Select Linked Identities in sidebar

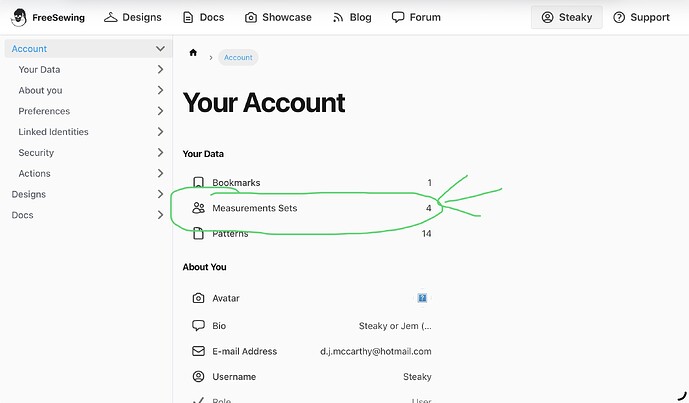click(53, 132)
